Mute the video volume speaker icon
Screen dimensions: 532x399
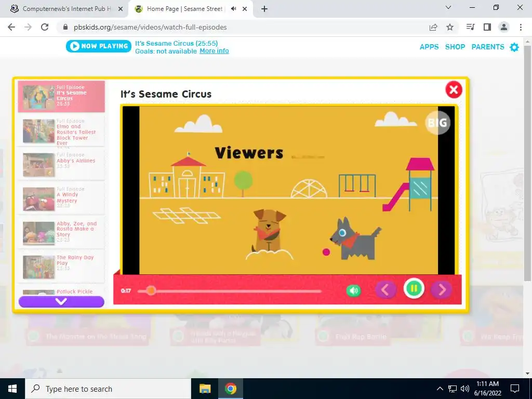point(353,290)
